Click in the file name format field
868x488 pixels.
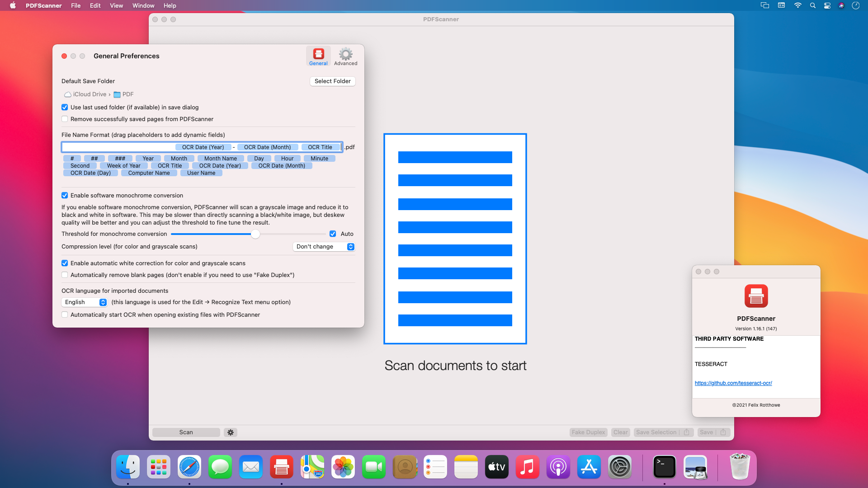tap(202, 147)
